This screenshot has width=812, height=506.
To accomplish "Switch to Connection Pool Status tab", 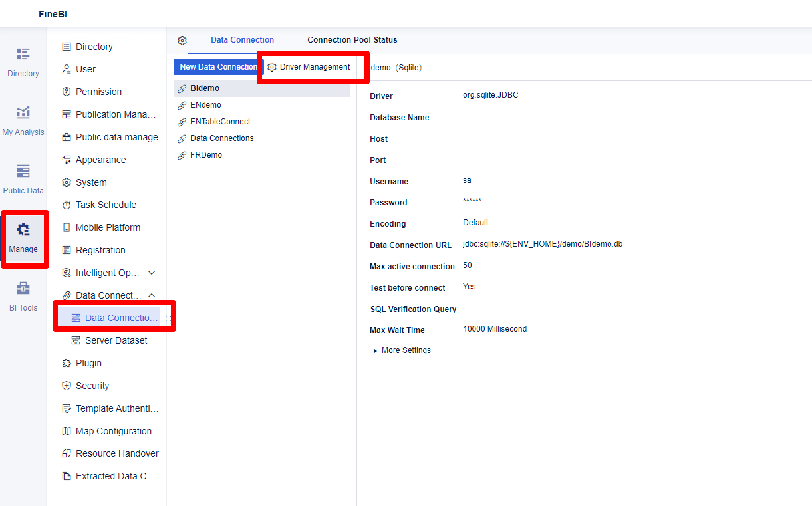I will [x=352, y=40].
